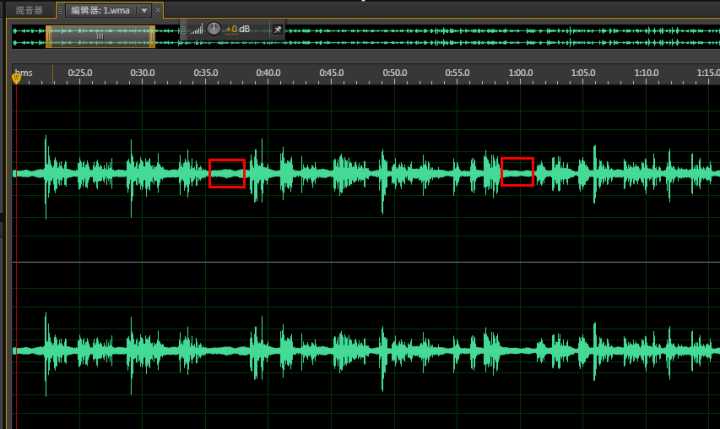Click the HUD volume bars icon
Viewport: 720px width, 429px height.
point(197,29)
